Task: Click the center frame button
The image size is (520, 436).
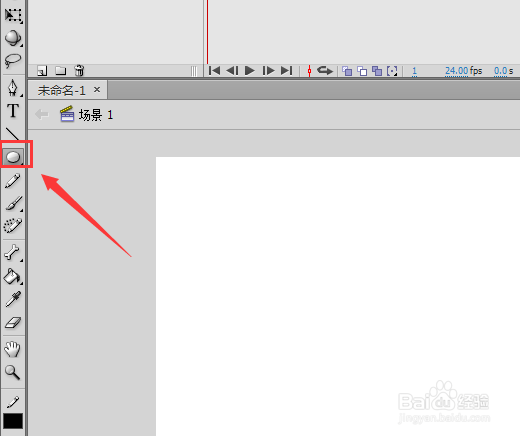Action: tap(309, 71)
